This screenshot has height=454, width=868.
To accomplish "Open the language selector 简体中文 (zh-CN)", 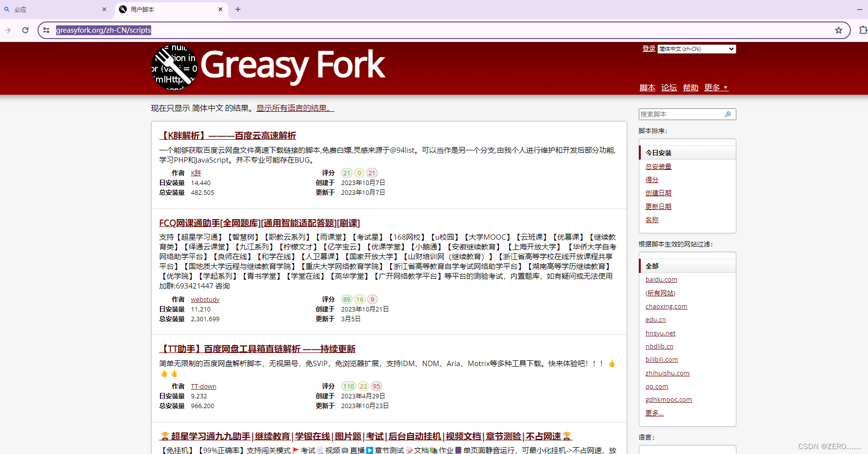I will (x=697, y=49).
